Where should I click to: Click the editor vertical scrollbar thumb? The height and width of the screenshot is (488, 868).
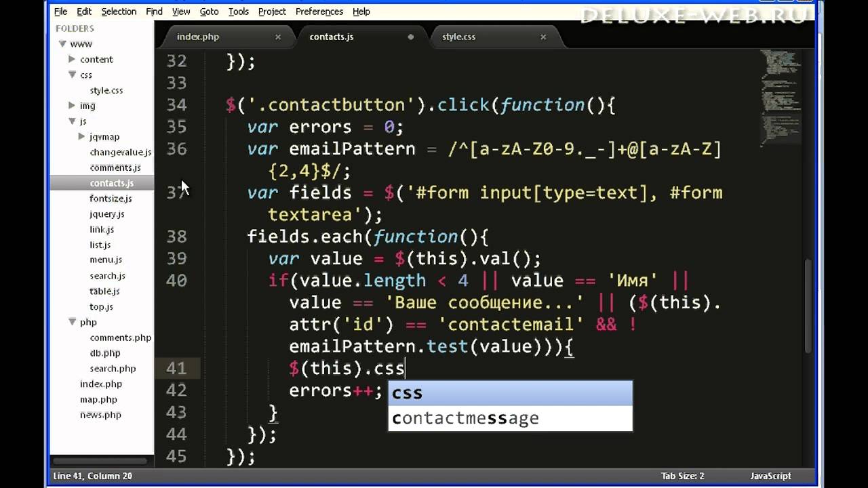(x=808, y=306)
